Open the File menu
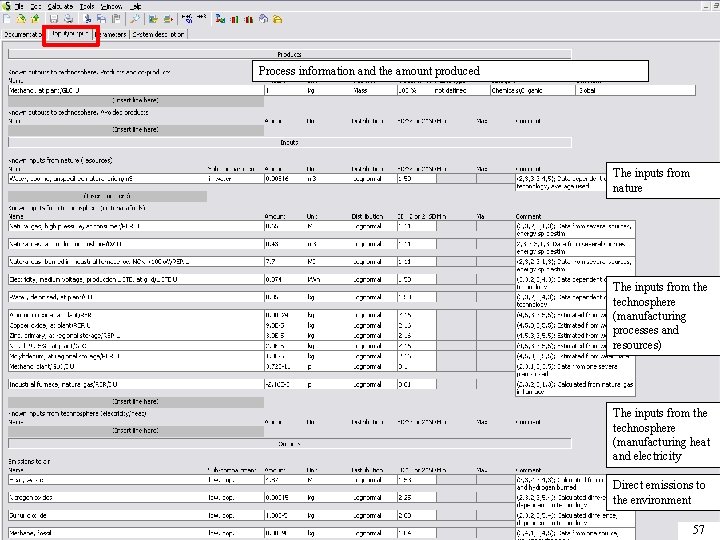The width and height of the screenshot is (720, 540). [x=19, y=6]
